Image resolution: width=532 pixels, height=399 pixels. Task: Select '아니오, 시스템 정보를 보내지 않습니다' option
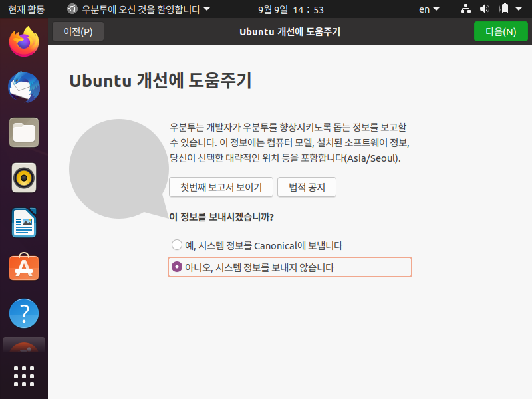290,267
